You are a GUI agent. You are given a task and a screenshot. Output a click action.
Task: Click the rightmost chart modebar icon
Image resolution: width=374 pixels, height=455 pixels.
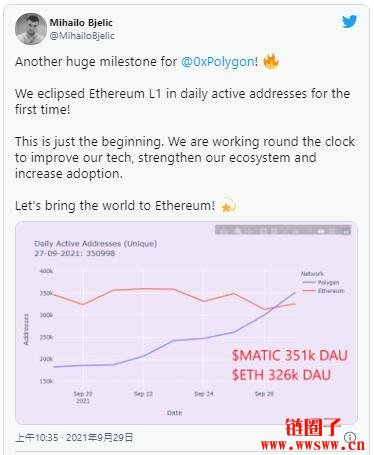click(x=347, y=230)
